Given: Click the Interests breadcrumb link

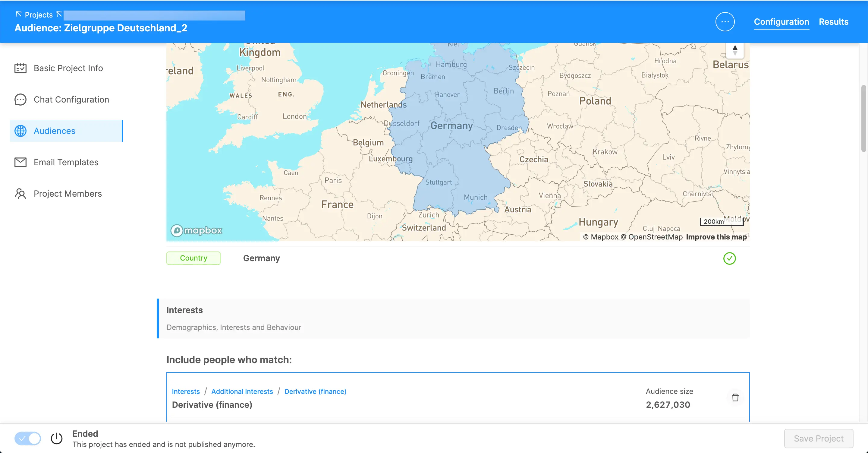Looking at the screenshot, I should click(x=186, y=391).
